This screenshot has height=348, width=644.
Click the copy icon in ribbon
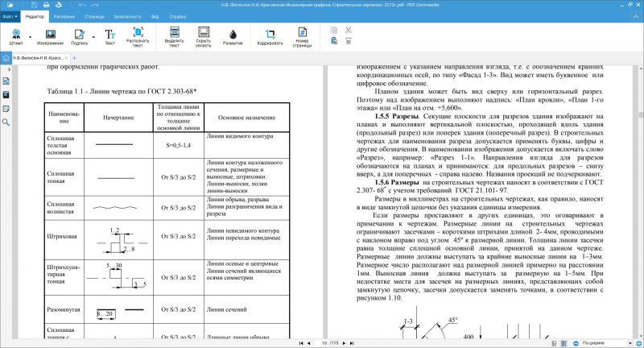pos(334,30)
